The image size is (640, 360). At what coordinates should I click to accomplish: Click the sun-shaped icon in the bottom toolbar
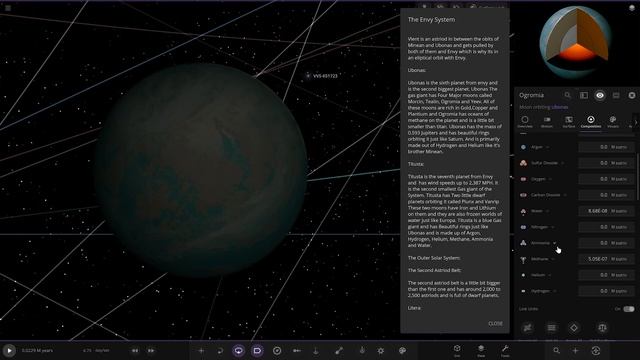pyautogui.click(x=381, y=351)
